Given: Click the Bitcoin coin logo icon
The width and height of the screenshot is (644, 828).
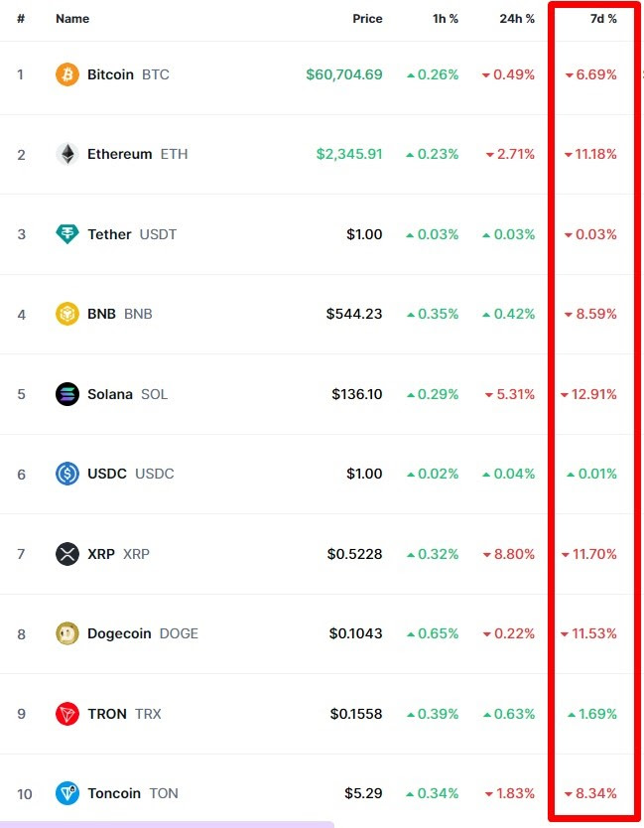Looking at the screenshot, I should coord(67,74).
